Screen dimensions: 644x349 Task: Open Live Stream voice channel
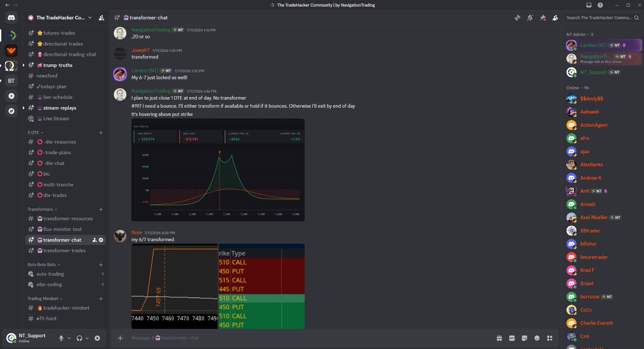[x=65, y=118]
